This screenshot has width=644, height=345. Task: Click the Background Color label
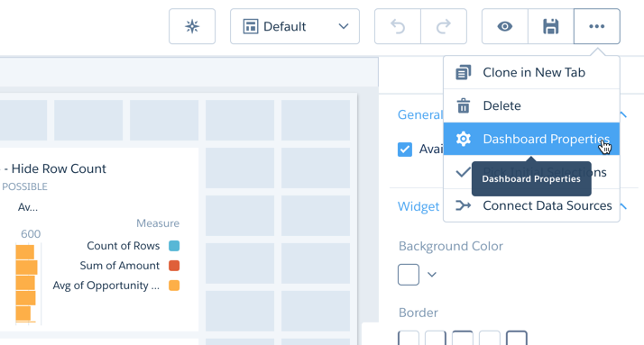point(451,246)
